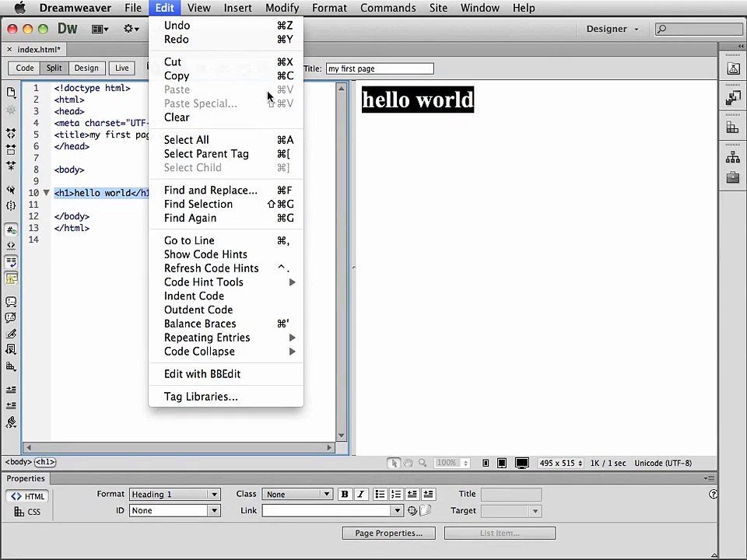Click the Select Parent Tag toolbar icon

11,190
